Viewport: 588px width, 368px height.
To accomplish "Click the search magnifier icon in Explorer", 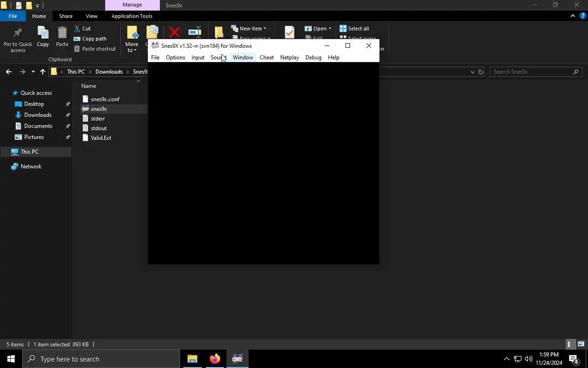I will [576, 72].
